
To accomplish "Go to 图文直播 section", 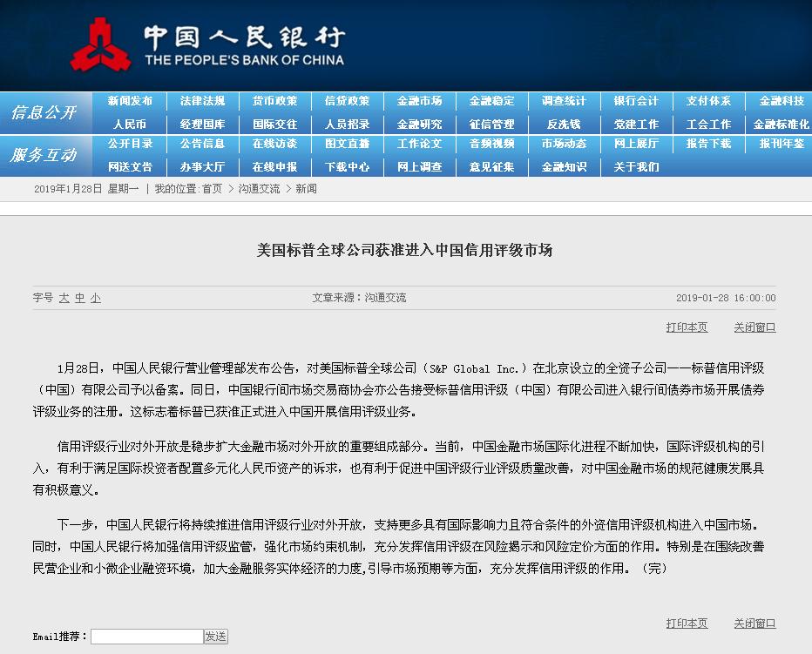I will coord(347,144).
